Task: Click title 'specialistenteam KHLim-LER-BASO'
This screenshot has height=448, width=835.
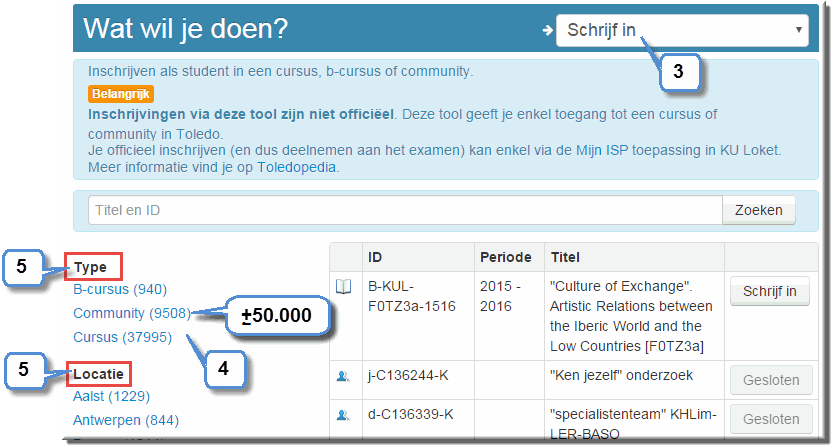Action: [633, 424]
